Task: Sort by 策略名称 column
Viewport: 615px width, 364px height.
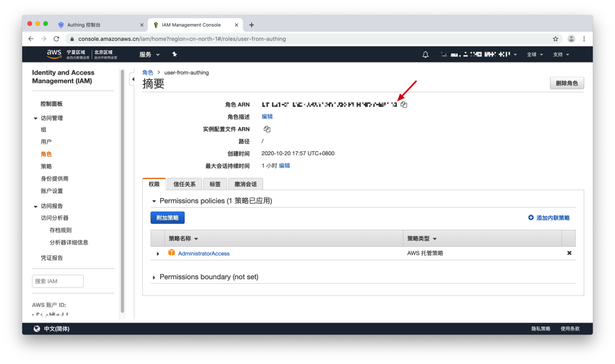Action: pyautogui.click(x=183, y=239)
